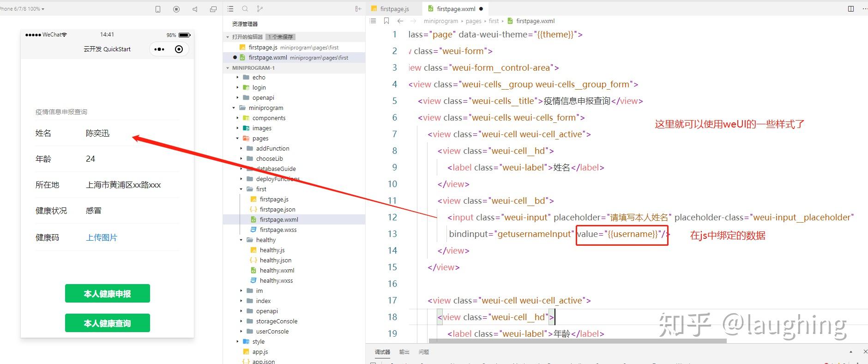Toggle the explorer list view icon

pyautogui.click(x=230, y=9)
